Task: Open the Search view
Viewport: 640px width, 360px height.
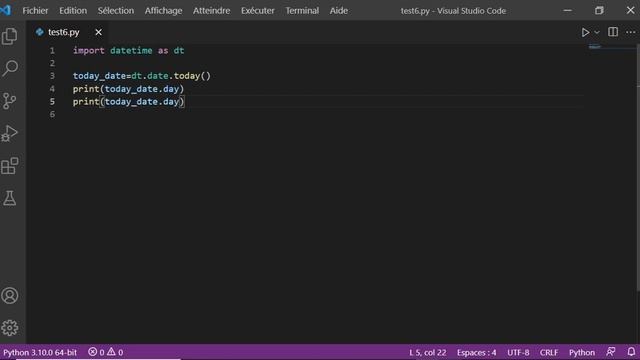Action: point(10,68)
